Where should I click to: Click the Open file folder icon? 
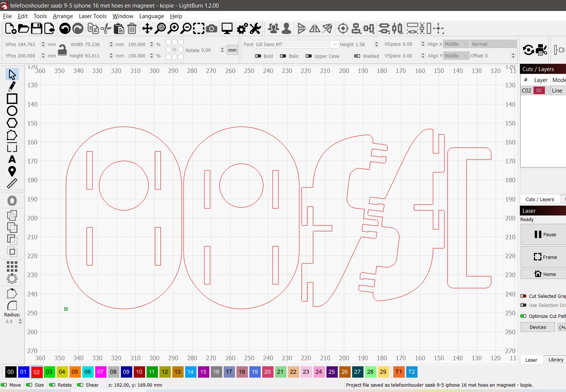[23, 28]
